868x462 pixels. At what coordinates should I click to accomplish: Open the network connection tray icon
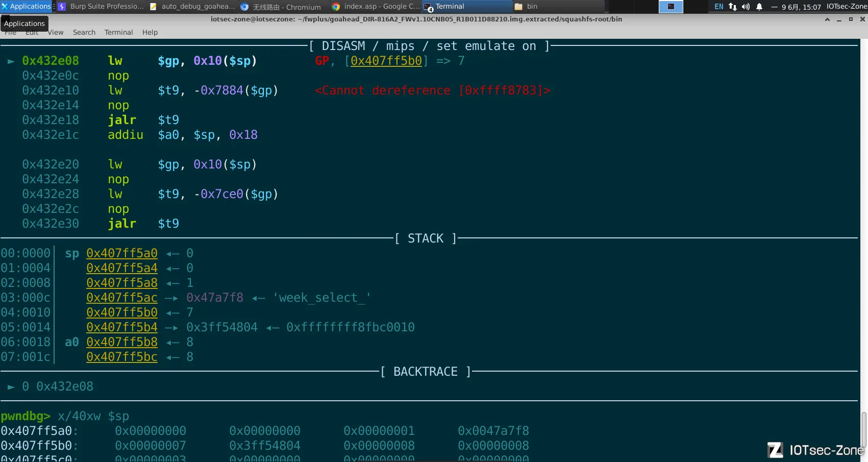pyautogui.click(x=732, y=7)
